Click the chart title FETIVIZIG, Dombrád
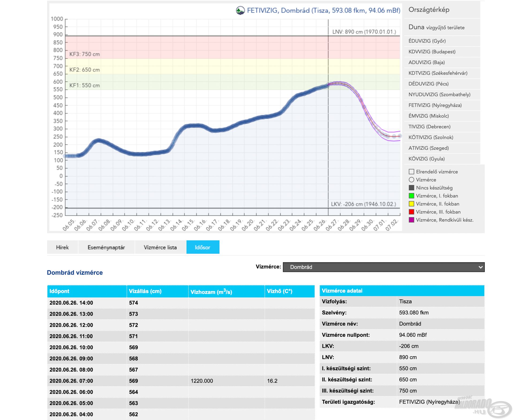This screenshot has width=514, height=420. (323, 10)
